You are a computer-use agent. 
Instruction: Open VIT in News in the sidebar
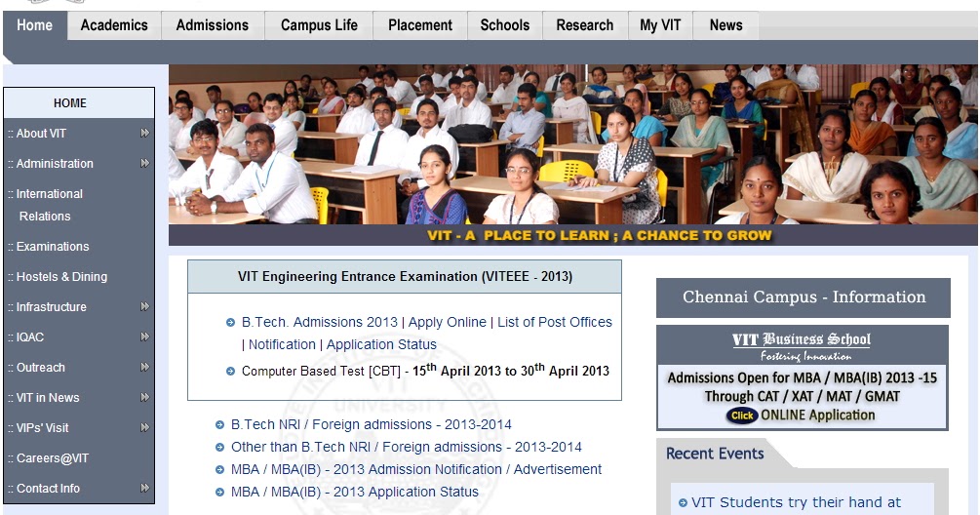coord(48,398)
